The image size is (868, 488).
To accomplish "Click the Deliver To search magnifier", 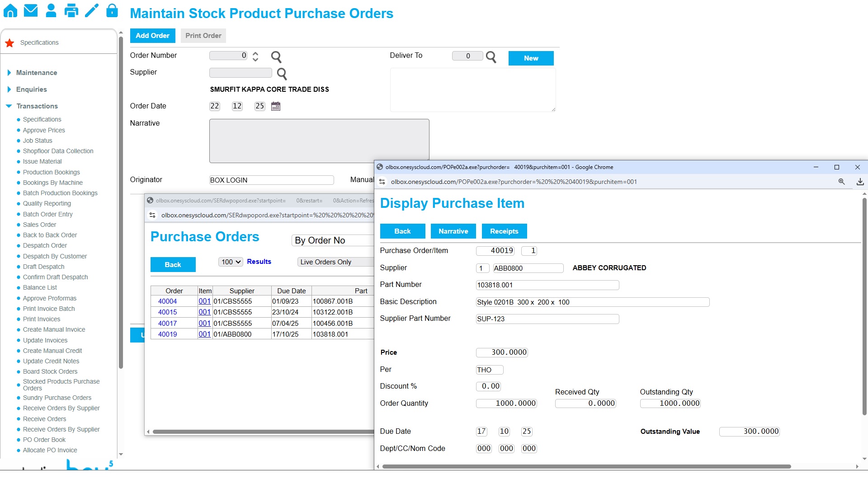I will point(491,57).
